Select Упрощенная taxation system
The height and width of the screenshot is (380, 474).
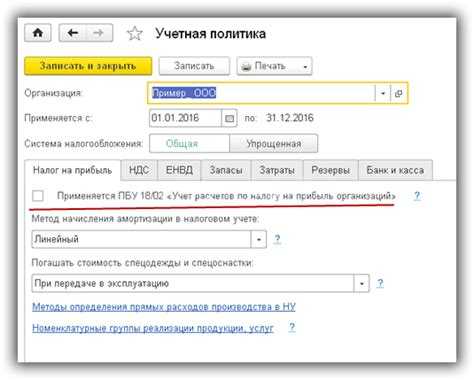(274, 143)
